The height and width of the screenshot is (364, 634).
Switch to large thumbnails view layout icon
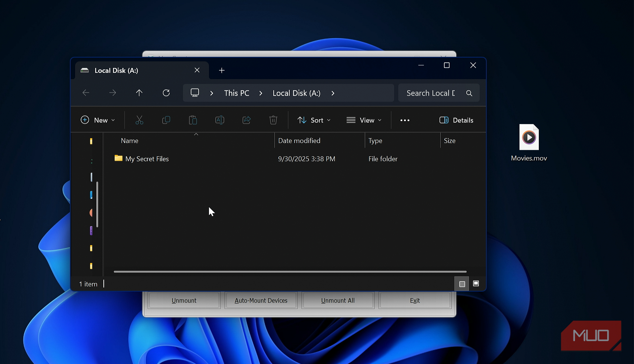pyautogui.click(x=476, y=284)
